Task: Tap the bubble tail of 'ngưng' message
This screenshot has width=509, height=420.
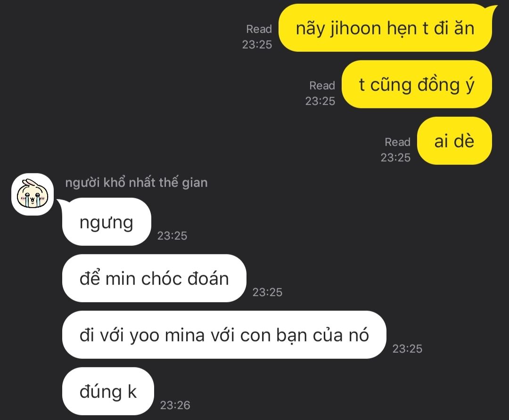Action: coord(61,203)
